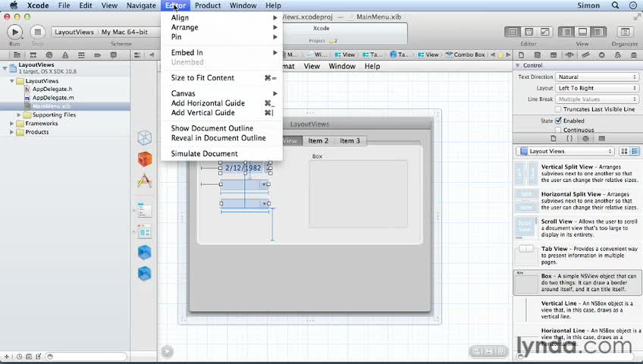
Task: Select the Application object in dock
Action: pos(144,180)
